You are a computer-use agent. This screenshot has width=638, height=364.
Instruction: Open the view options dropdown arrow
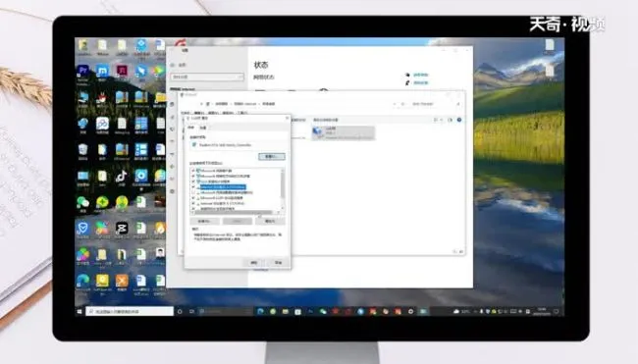pyautogui.click(x=442, y=120)
